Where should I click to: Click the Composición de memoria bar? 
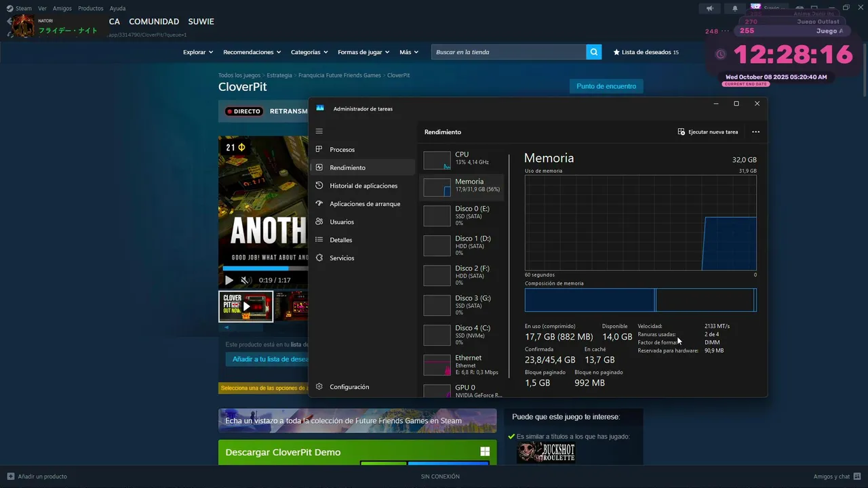(640, 300)
